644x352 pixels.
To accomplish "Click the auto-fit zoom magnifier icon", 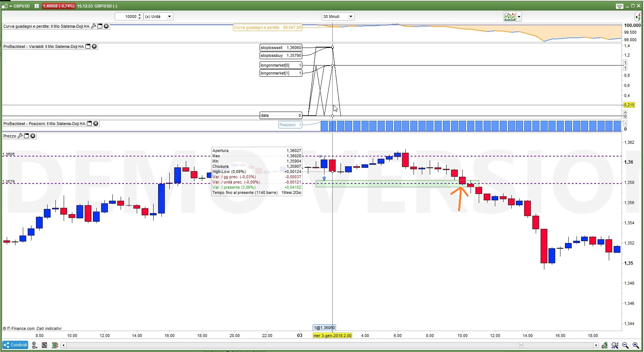I will click(x=615, y=345).
